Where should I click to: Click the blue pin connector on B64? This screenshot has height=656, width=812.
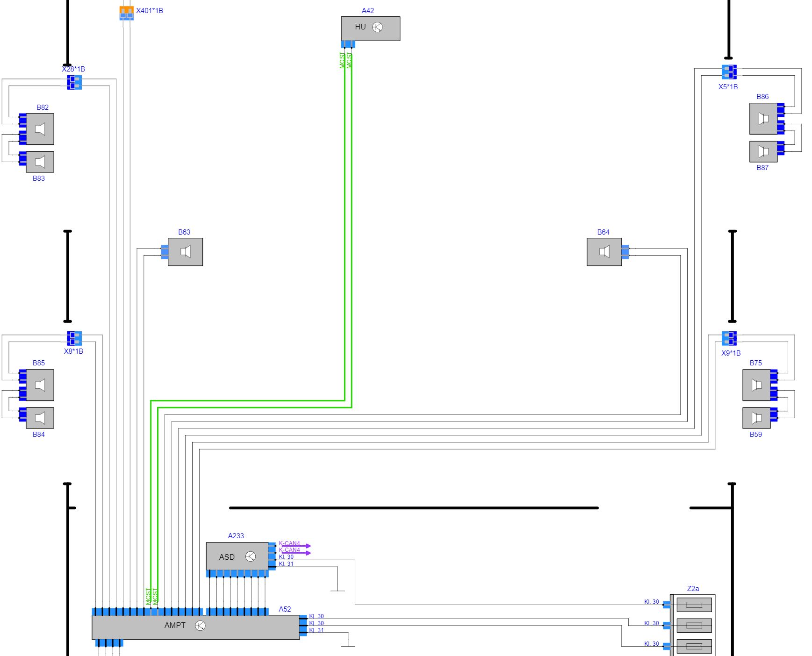coord(625,252)
